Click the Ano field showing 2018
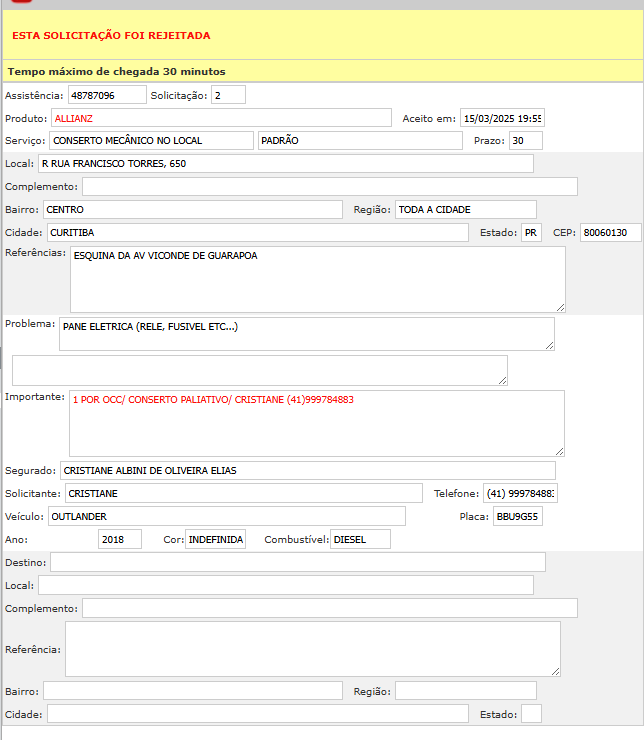The height and width of the screenshot is (740, 644). point(120,539)
